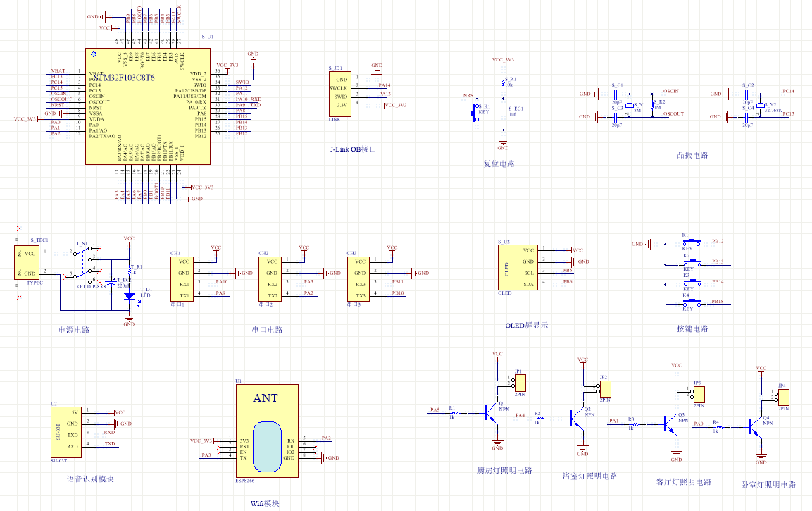The height and width of the screenshot is (511, 812).
Task: Click the PA5 net label near R1
Action: [435, 410]
